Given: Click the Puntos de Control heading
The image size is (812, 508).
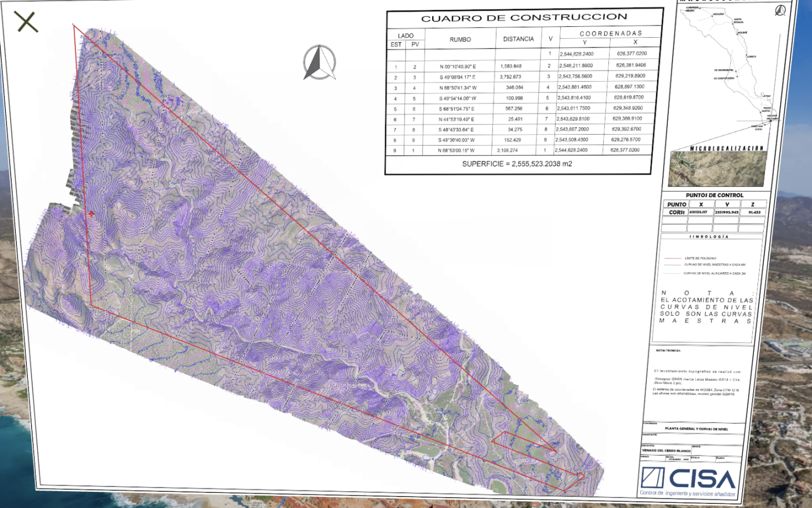Looking at the screenshot, I should pyautogui.click(x=714, y=196).
